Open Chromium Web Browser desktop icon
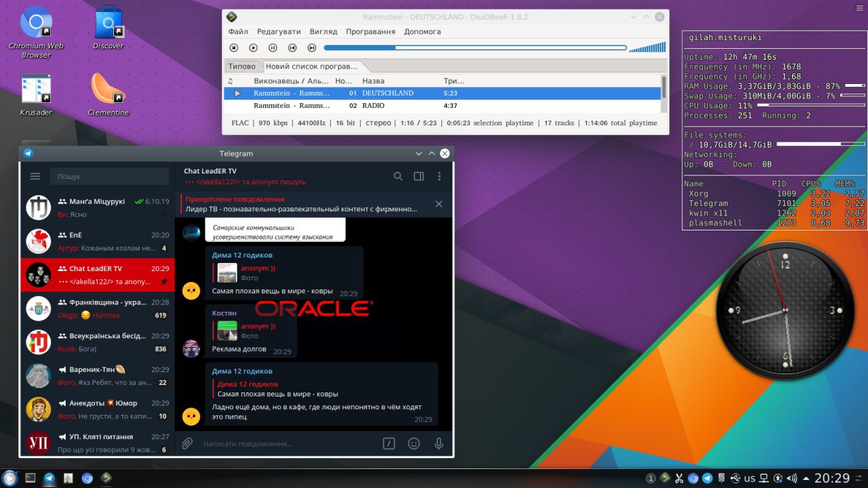Viewport: 868px width, 488px height. coord(36,31)
